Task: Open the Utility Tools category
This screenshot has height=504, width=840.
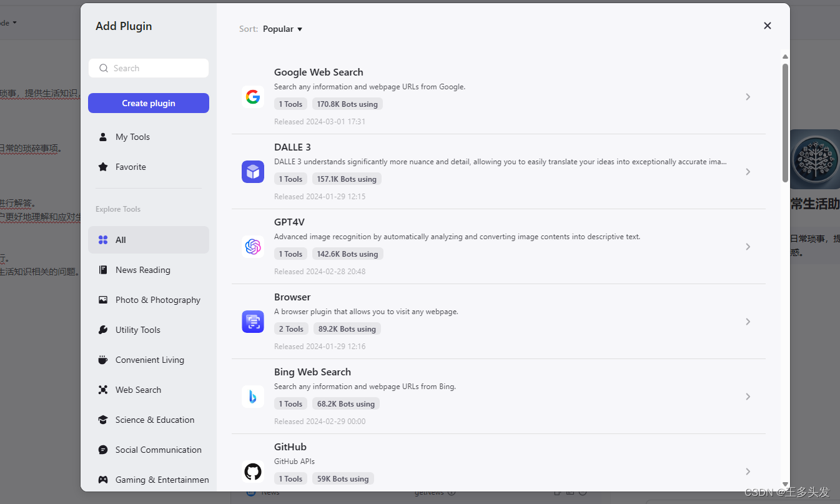Action: (149, 330)
